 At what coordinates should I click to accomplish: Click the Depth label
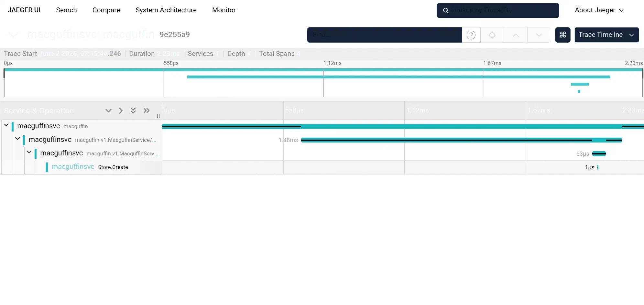236,54
